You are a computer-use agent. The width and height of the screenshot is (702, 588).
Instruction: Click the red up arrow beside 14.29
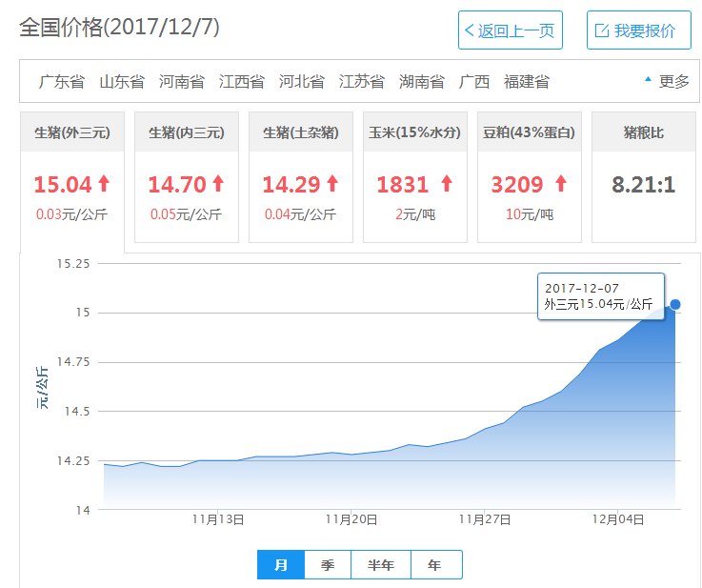[332, 183]
